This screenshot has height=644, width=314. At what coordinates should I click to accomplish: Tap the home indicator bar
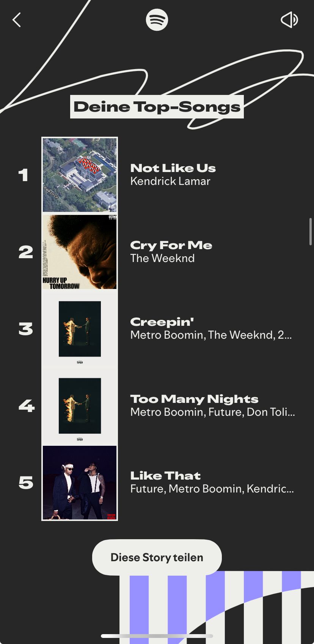point(157,636)
